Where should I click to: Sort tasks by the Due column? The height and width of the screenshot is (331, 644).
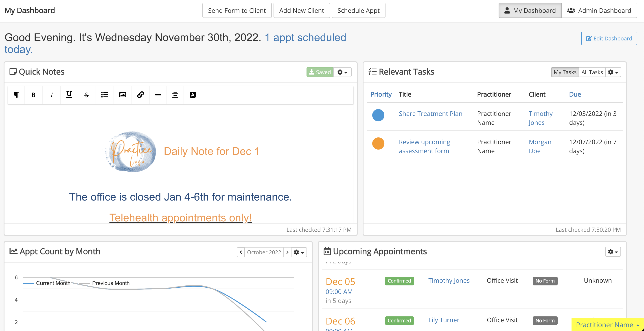(575, 94)
